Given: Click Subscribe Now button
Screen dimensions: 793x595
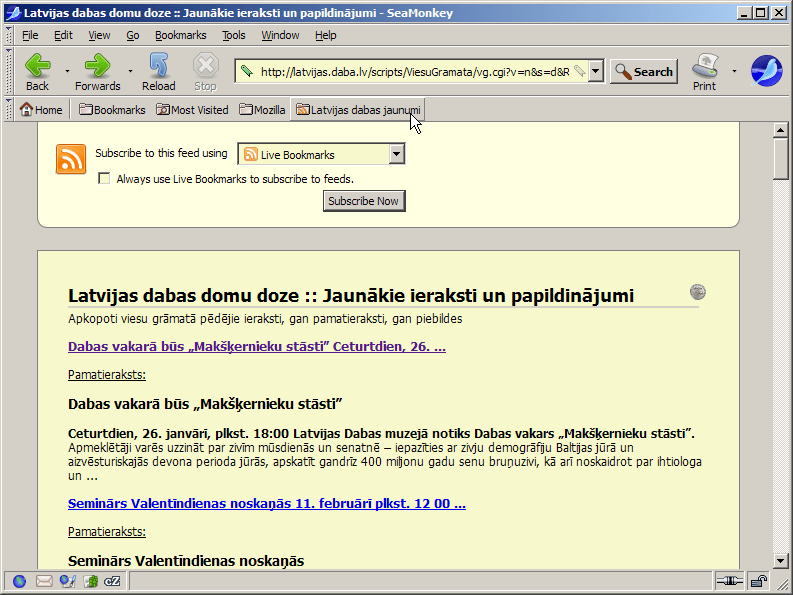Looking at the screenshot, I should point(364,201).
